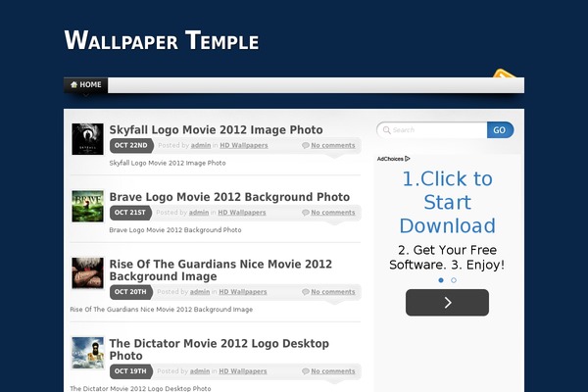Select excerpt text 'Brave Logo Movie 2012 Background Photo'
The image size is (588, 392).
(175, 230)
